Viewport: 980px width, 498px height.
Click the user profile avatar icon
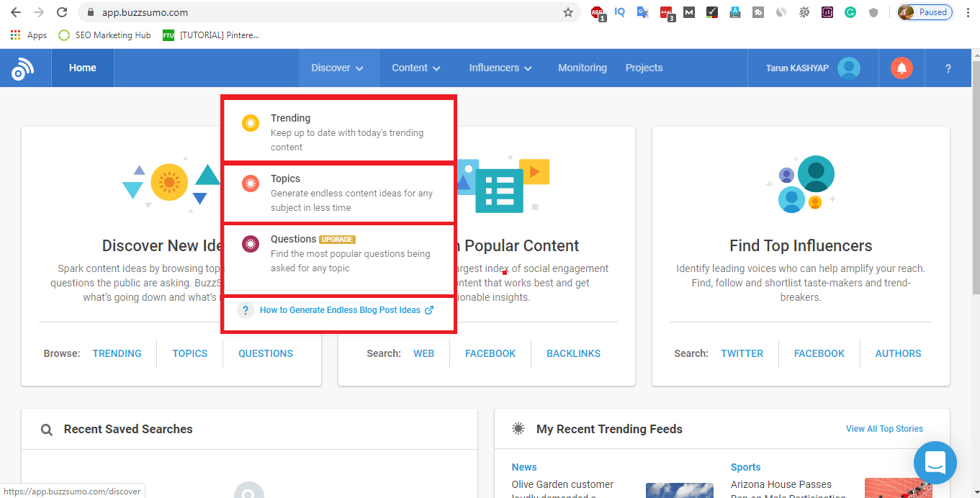pos(849,68)
